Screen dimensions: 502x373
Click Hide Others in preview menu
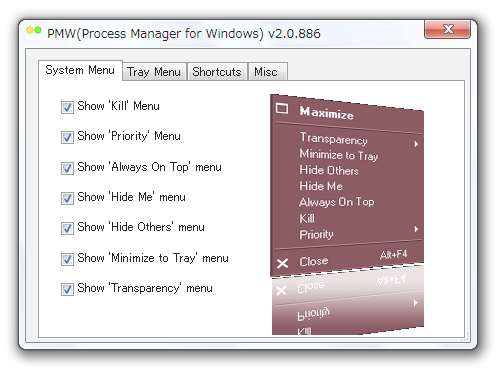(x=329, y=170)
